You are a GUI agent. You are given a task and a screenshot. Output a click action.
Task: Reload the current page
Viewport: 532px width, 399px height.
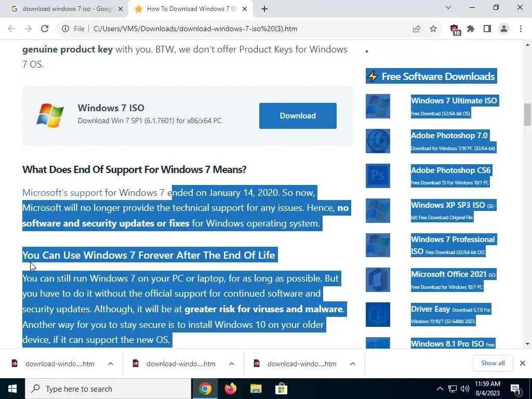45,29
